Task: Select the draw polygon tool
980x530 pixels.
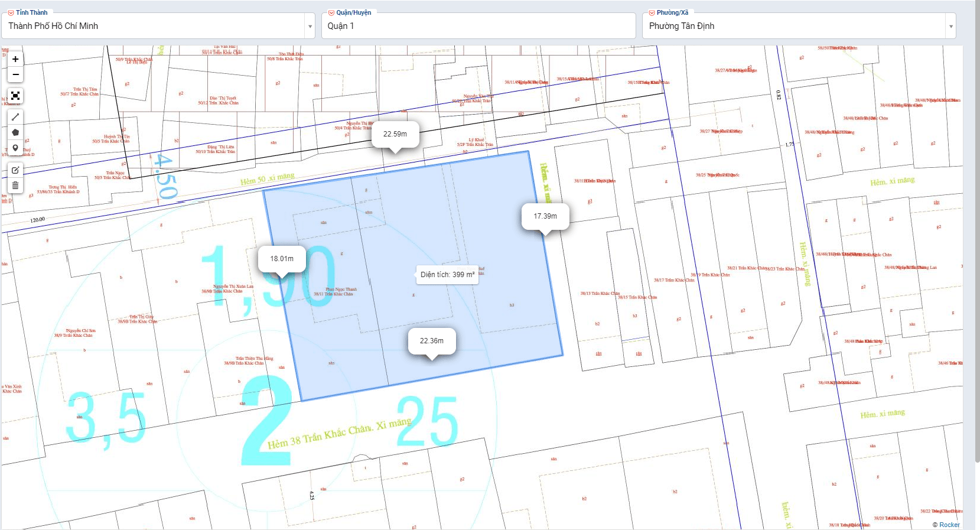Action: pos(15,132)
